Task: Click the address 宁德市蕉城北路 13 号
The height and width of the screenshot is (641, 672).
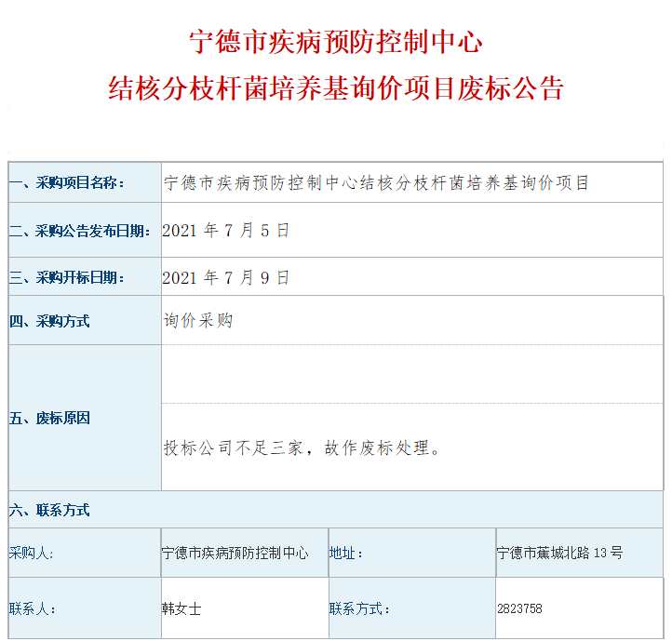Action: click(559, 553)
